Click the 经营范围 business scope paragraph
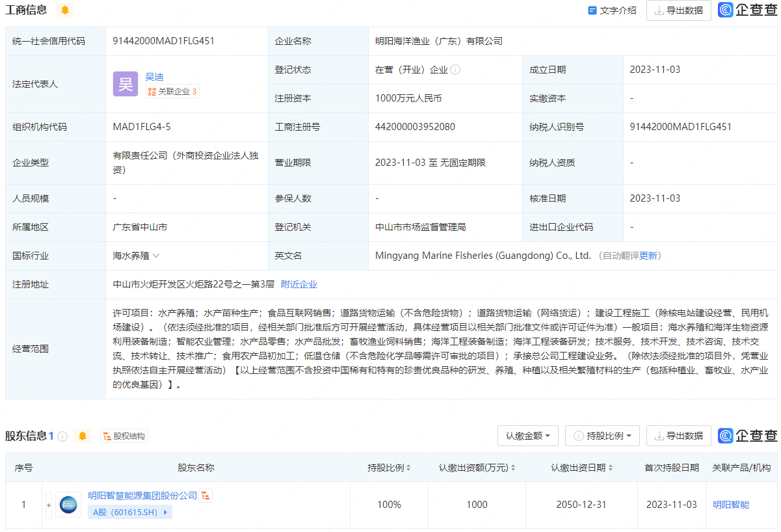The image size is (781, 532). (x=440, y=349)
